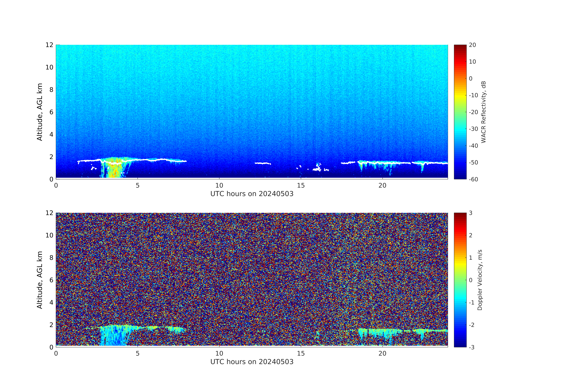This screenshot has height=392, width=571.
Task: Click the upper plot's Altitude y-axis label
Action: coord(40,112)
